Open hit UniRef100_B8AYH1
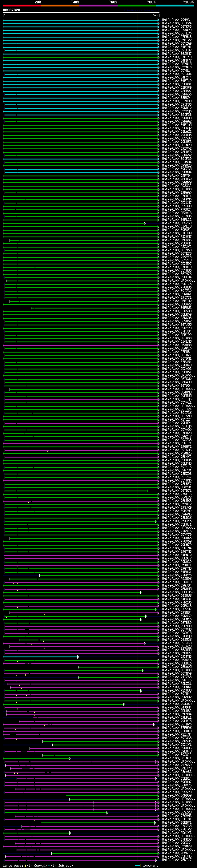 (x=177, y=487)
